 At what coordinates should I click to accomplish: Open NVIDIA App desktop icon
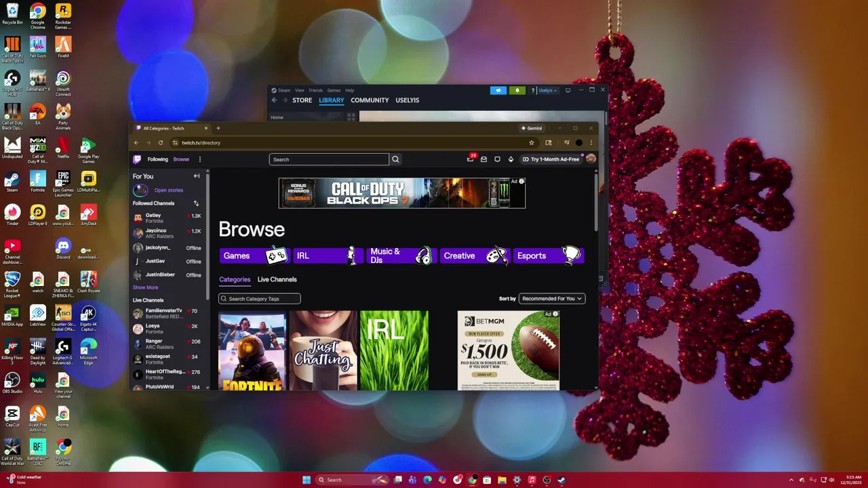(x=12, y=316)
